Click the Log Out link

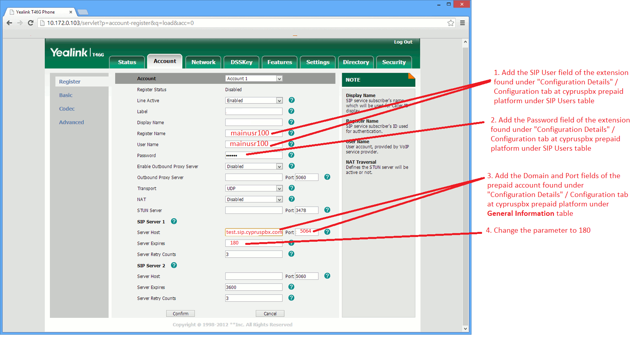click(x=403, y=42)
